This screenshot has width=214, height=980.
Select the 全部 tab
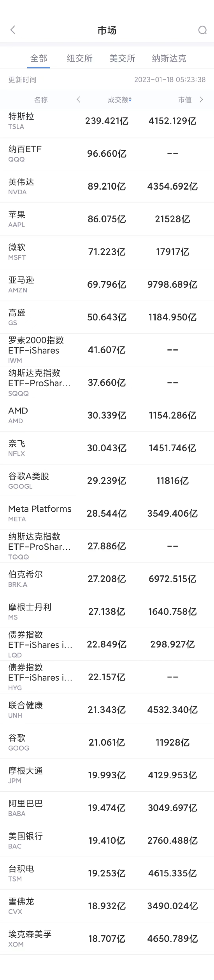(x=39, y=58)
